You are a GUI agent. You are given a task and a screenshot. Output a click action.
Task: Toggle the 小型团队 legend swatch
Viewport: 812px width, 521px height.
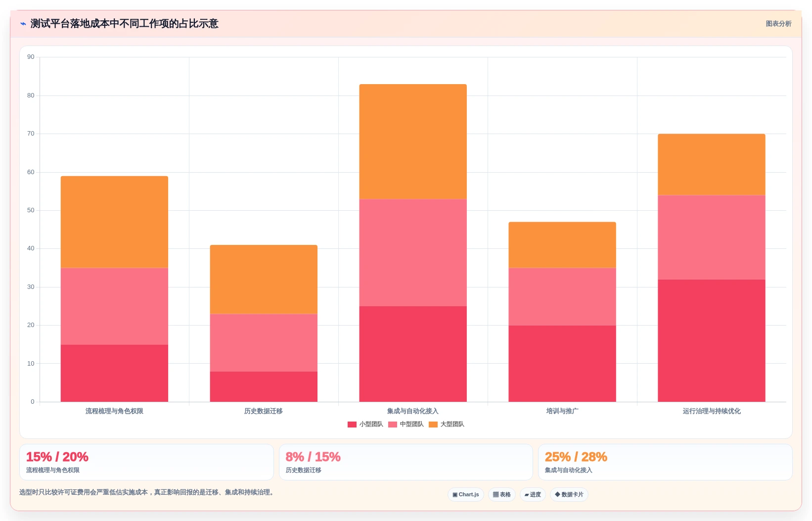(x=352, y=425)
